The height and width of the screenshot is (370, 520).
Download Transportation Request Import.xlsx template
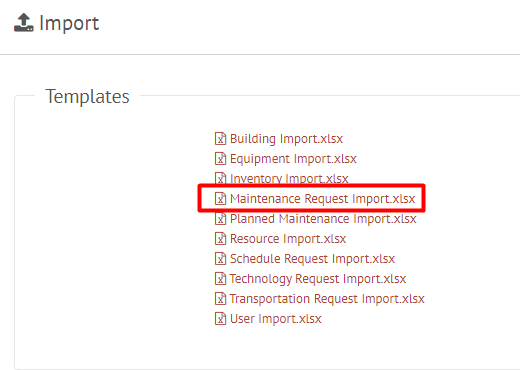point(327,299)
